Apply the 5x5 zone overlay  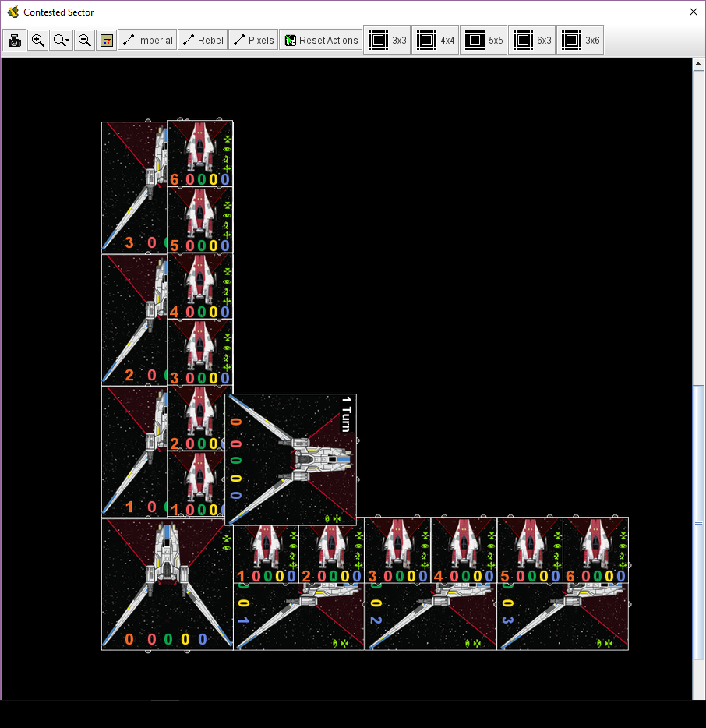tap(483, 40)
